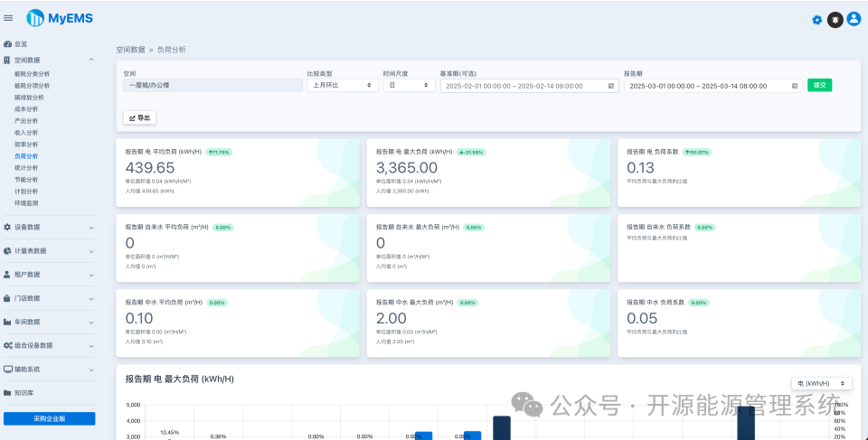The image size is (868, 440).
Task: Open the notification bell icon
Action: tap(835, 20)
